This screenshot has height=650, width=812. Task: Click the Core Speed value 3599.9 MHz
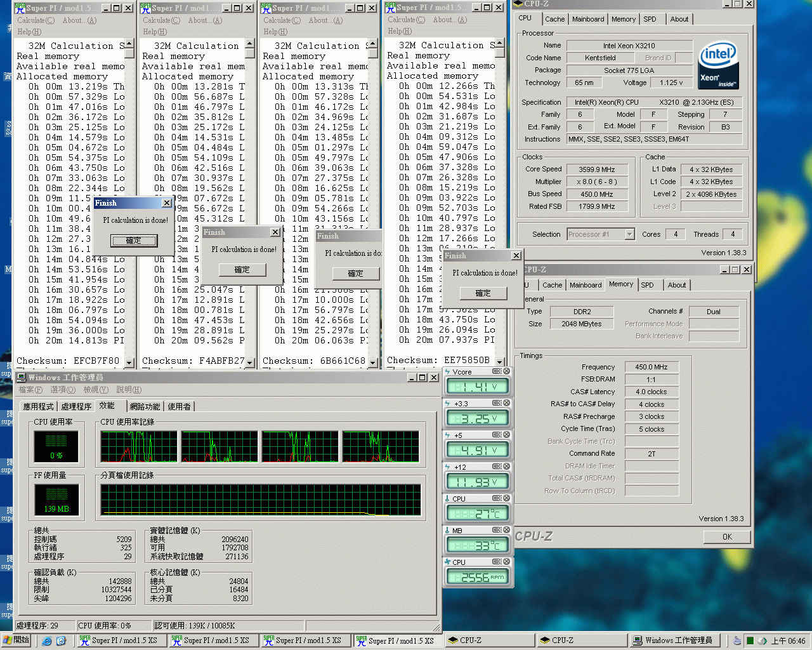tap(596, 169)
